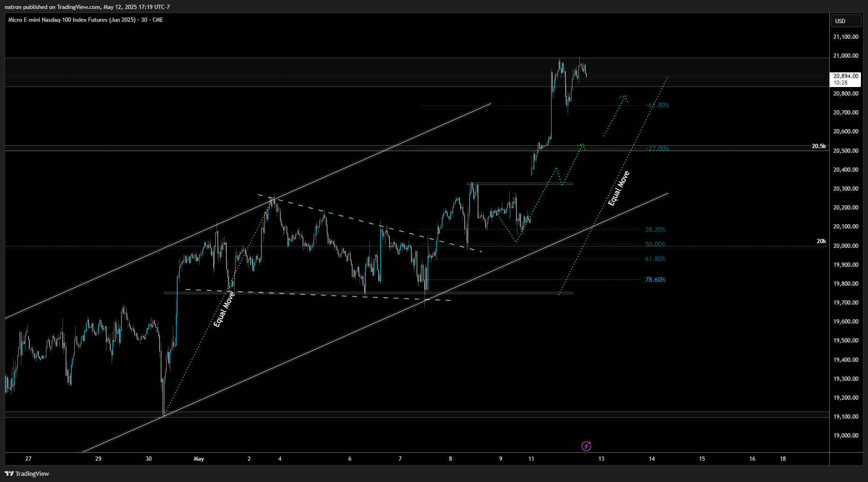
Task: Click the 20,500.00 price axis label
Action: click(846, 151)
